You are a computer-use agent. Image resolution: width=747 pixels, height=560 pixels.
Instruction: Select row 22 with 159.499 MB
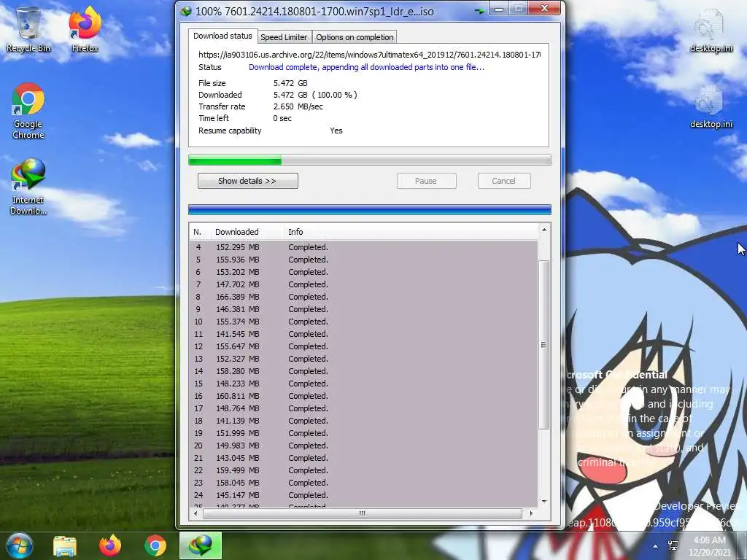tap(363, 470)
